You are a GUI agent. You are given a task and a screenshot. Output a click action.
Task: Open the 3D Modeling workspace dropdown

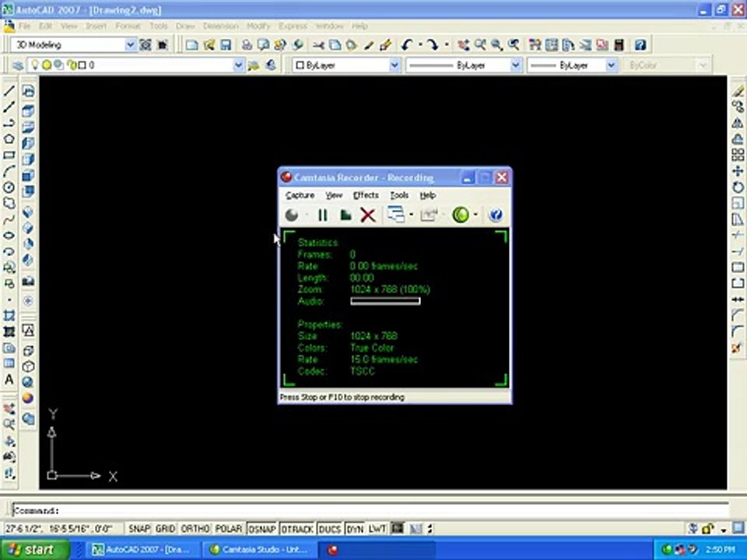(130, 45)
